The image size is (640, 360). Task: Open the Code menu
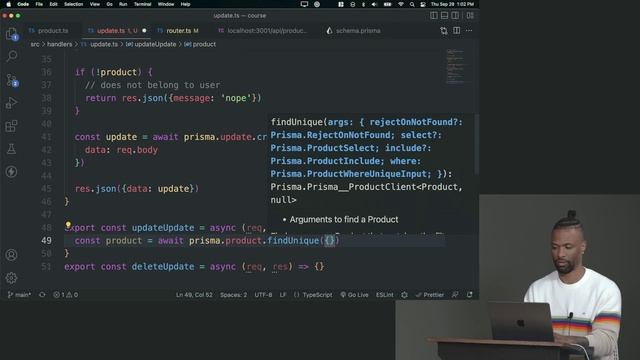pyautogui.click(x=23, y=4)
